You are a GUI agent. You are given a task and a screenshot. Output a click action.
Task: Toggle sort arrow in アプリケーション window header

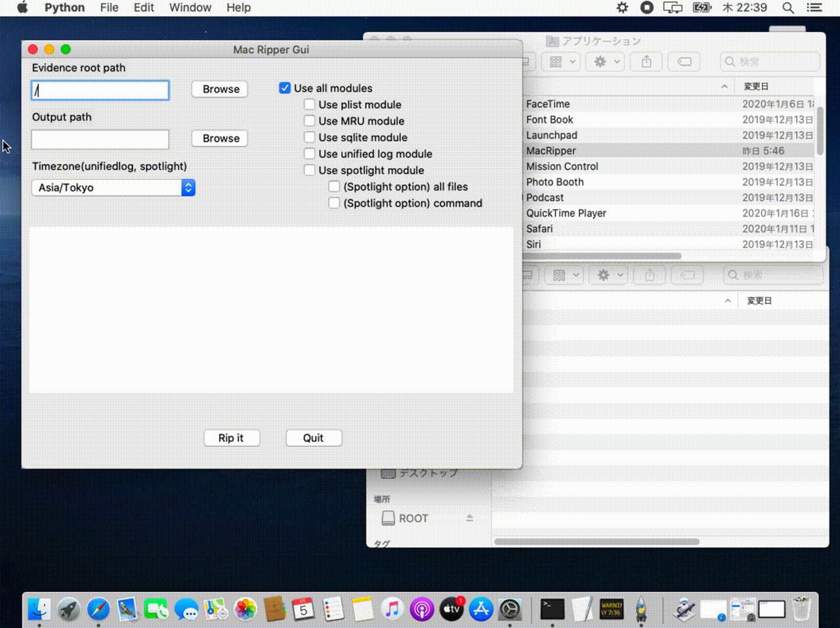click(x=724, y=87)
